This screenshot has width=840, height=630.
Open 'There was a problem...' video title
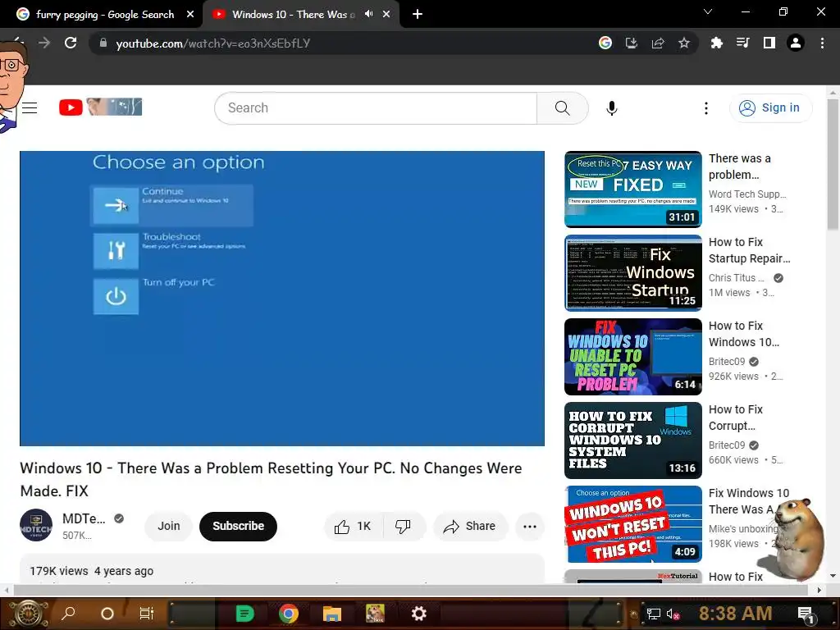click(x=740, y=167)
